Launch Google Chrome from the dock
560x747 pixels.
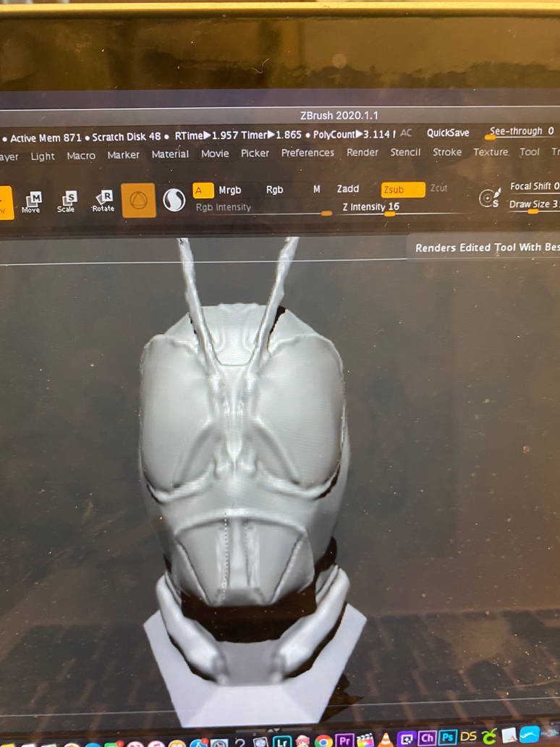click(x=323, y=740)
